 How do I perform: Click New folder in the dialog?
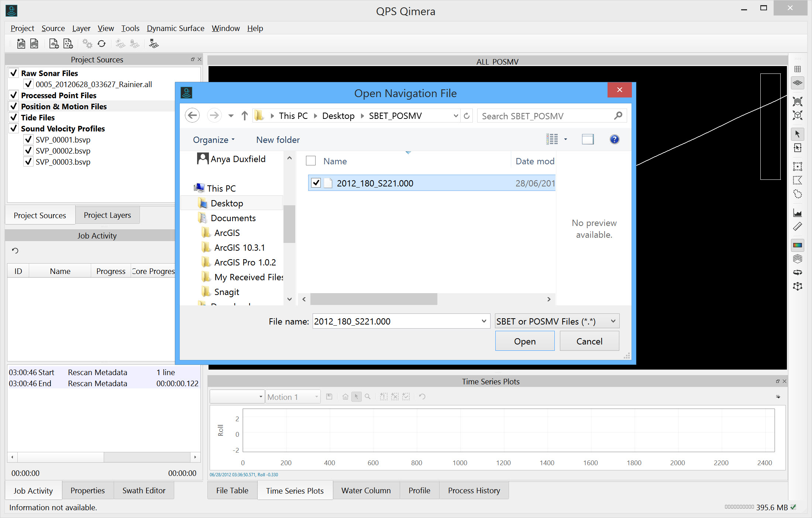pos(278,140)
